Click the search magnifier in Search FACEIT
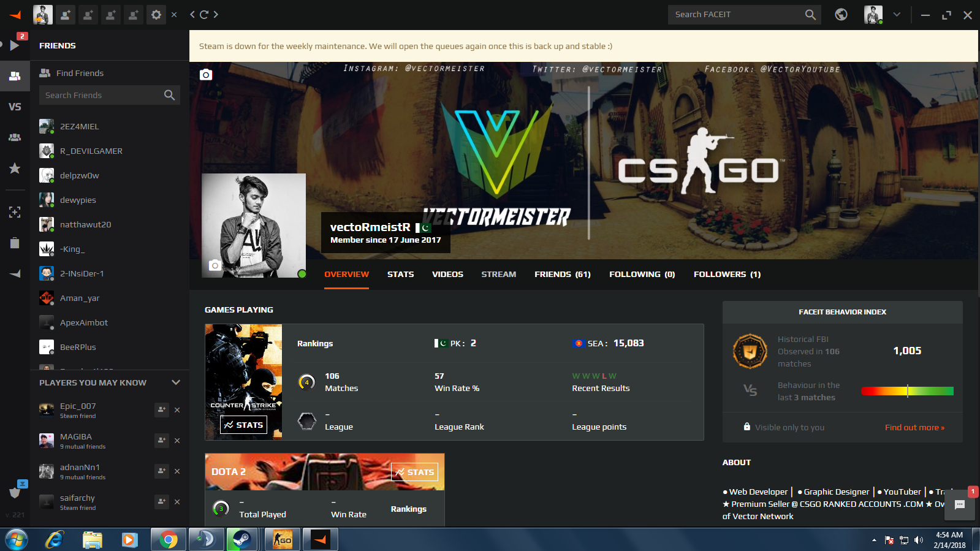This screenshot has width=980, height=551. pyautogui.click(x=810, y=15)
